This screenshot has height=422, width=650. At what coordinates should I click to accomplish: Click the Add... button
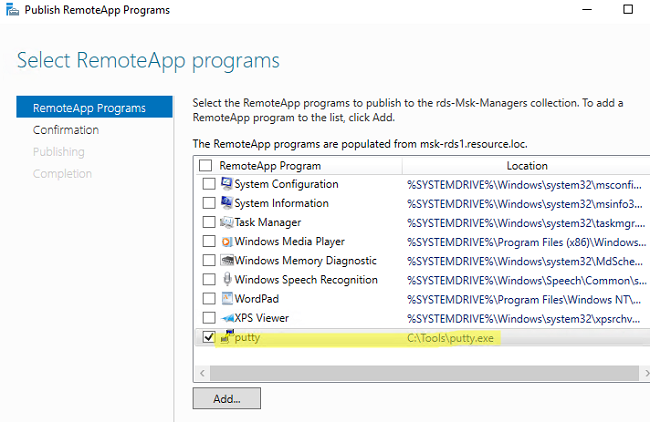pos(227,398)
